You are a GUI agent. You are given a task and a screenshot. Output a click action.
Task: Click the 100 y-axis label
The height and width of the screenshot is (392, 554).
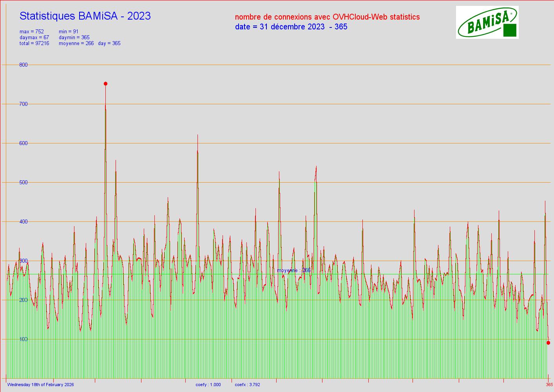[x=24, y=339]
